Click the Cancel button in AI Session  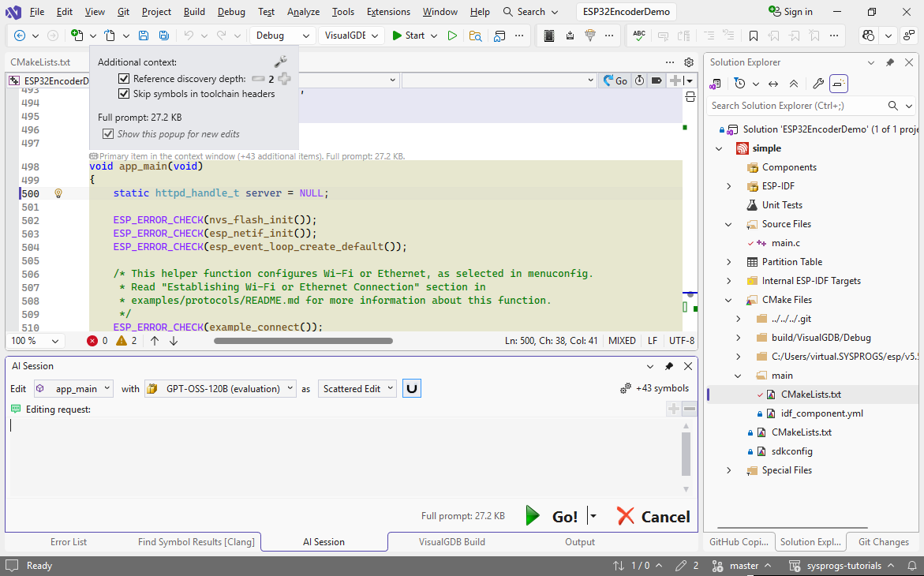coord(653,516)
